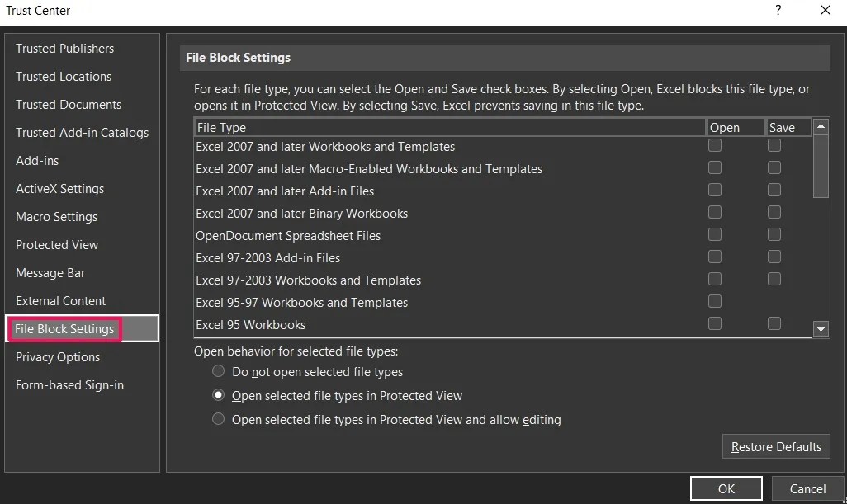Click the Help question mark icon
Screen dimensions: 847x504
click(778, 11)
